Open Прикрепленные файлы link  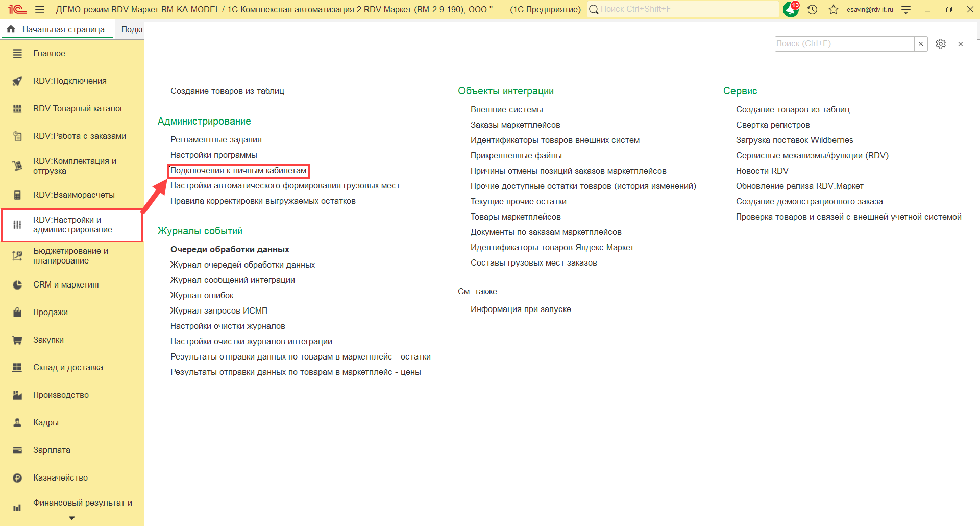click(516, 156)
